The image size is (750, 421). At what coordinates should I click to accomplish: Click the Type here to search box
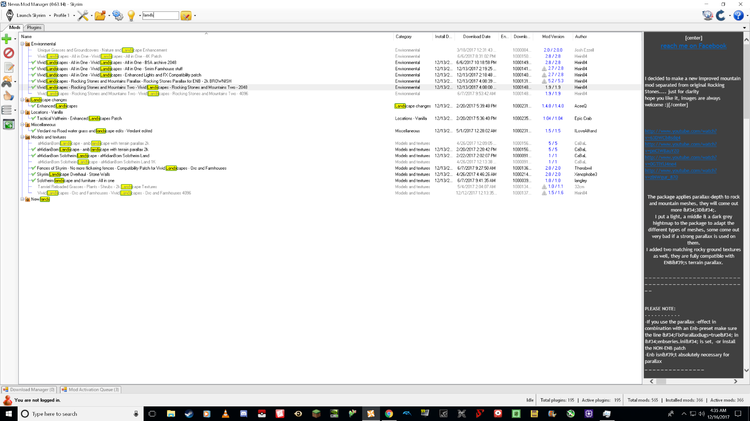[81, 414]
